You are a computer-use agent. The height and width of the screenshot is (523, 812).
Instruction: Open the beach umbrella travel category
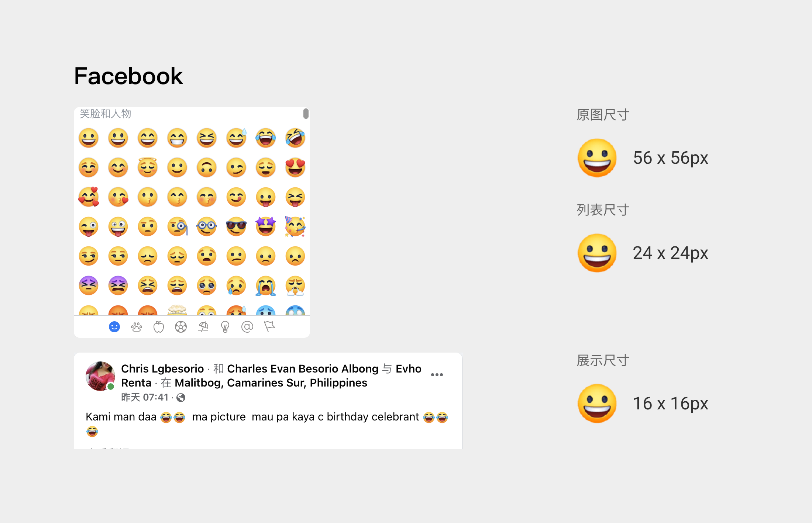click(203, 327)
